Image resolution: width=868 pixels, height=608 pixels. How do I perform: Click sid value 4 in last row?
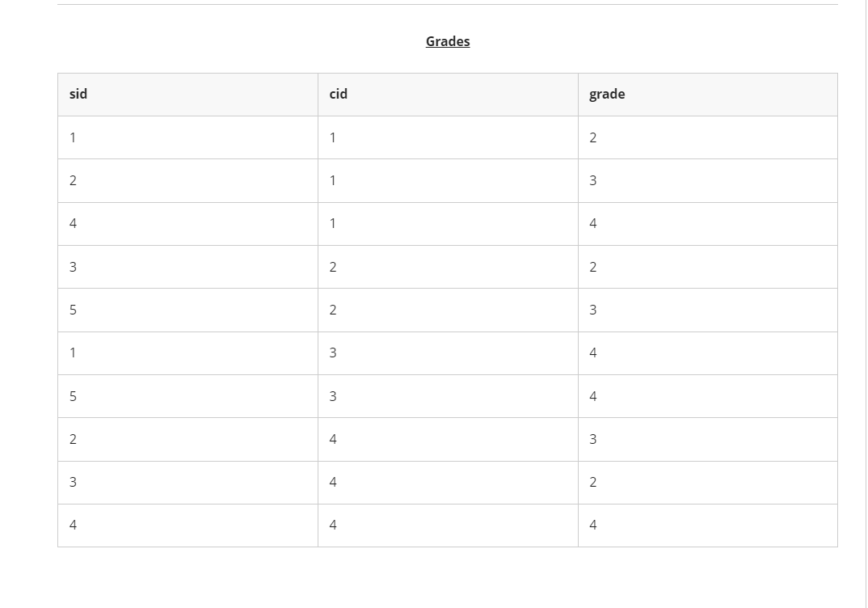pos(73,525)
